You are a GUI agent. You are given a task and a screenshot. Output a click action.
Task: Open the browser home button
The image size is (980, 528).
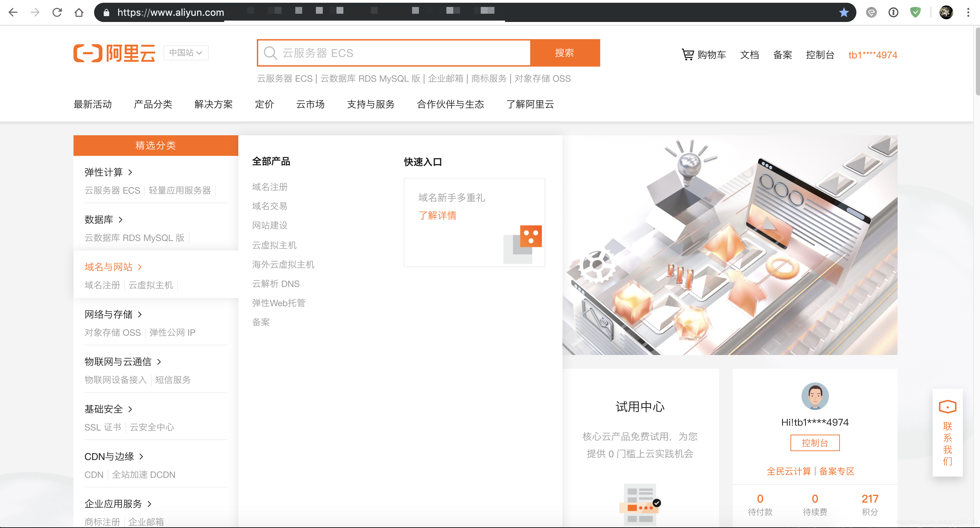click(79, 12)
